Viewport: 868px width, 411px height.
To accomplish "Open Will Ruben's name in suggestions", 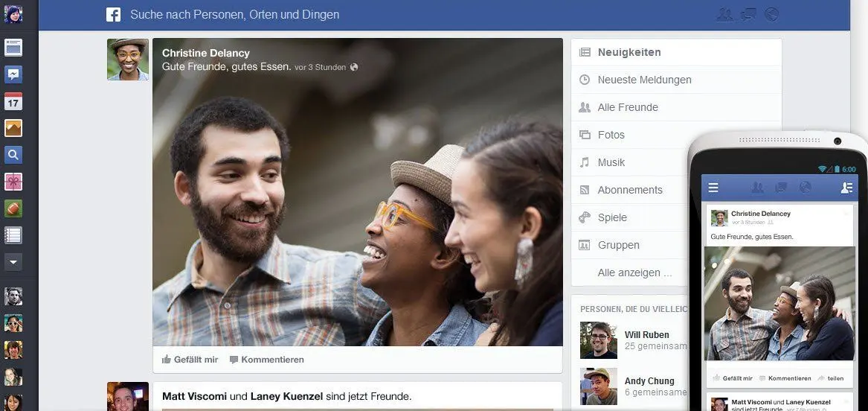I will pos(646,335).
